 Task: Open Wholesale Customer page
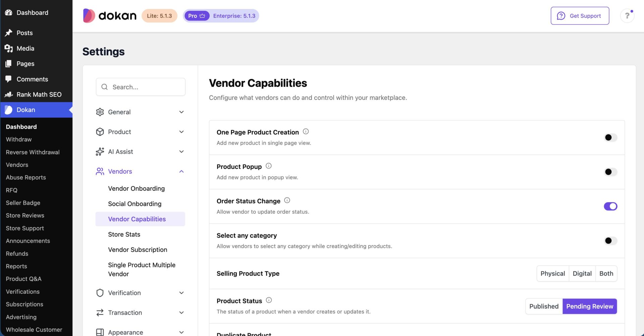(34, 330)
